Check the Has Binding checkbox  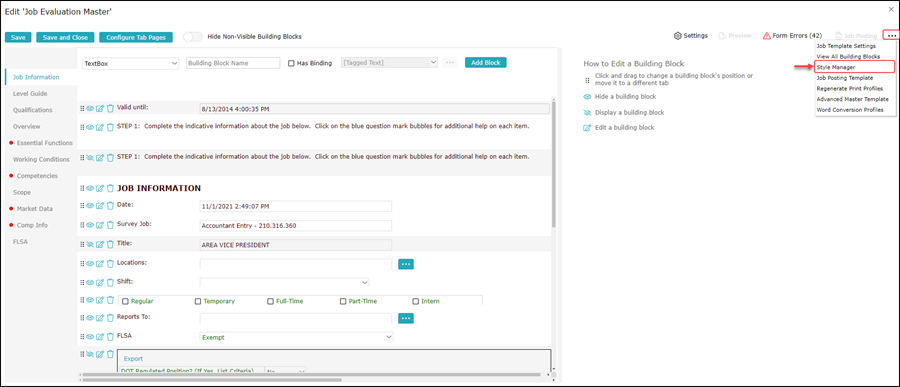[x=291, y=63]
